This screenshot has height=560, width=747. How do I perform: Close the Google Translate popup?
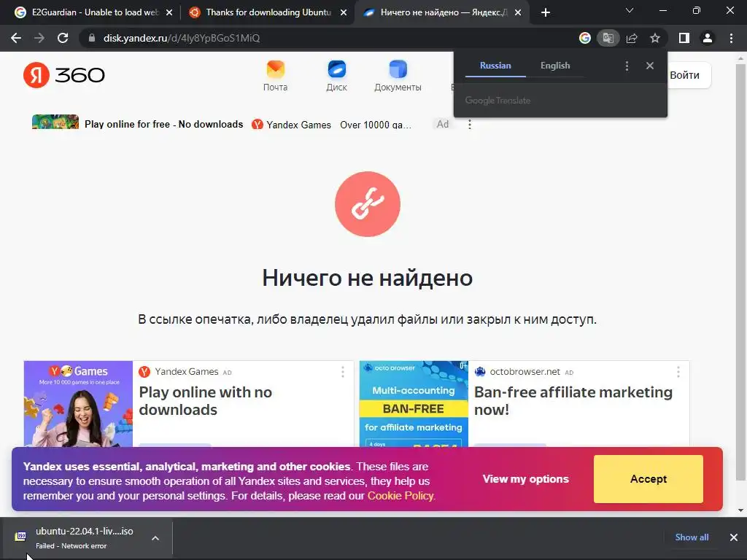(650, 66)
